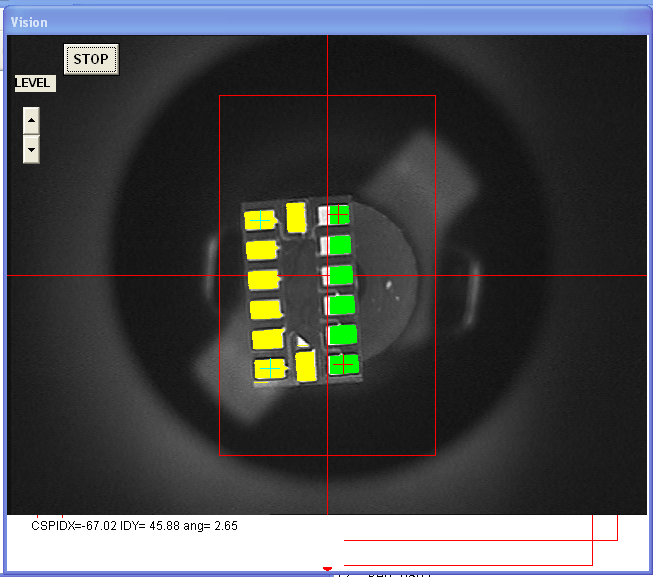The image size is (653, 577).
Task: Click the cyan cross on bottom-left yellow pad
Action: [269, 369]
